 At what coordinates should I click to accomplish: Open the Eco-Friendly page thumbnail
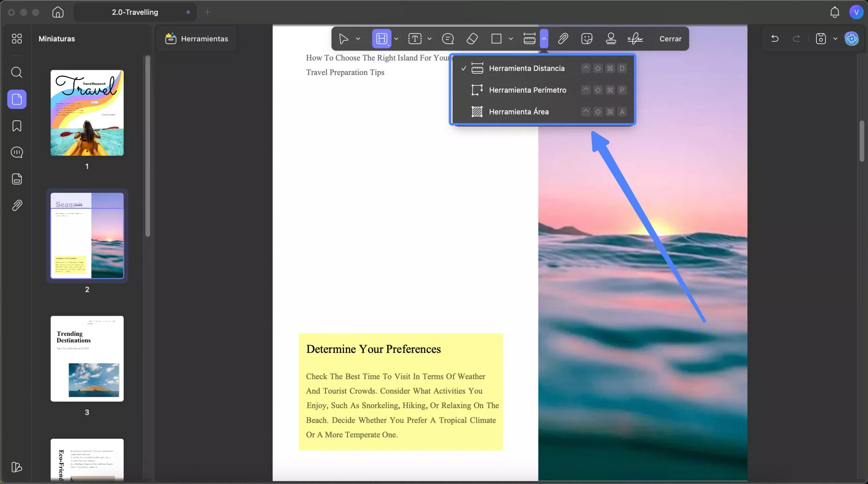[87, 460]
